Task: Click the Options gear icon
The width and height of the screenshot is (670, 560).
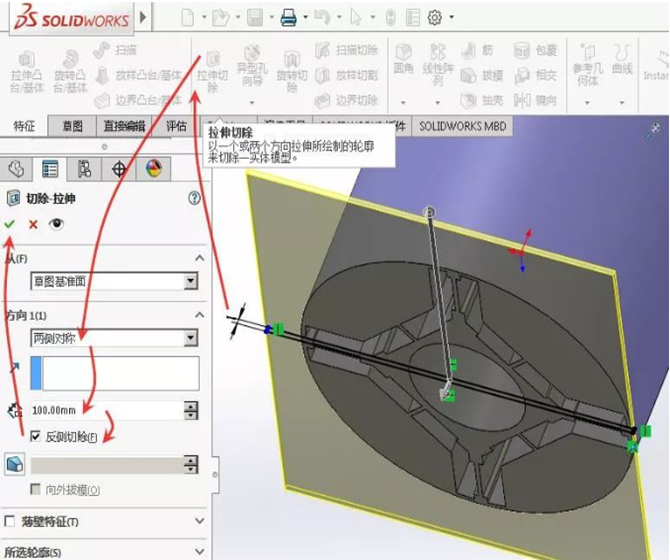Action: click(435, 18)
